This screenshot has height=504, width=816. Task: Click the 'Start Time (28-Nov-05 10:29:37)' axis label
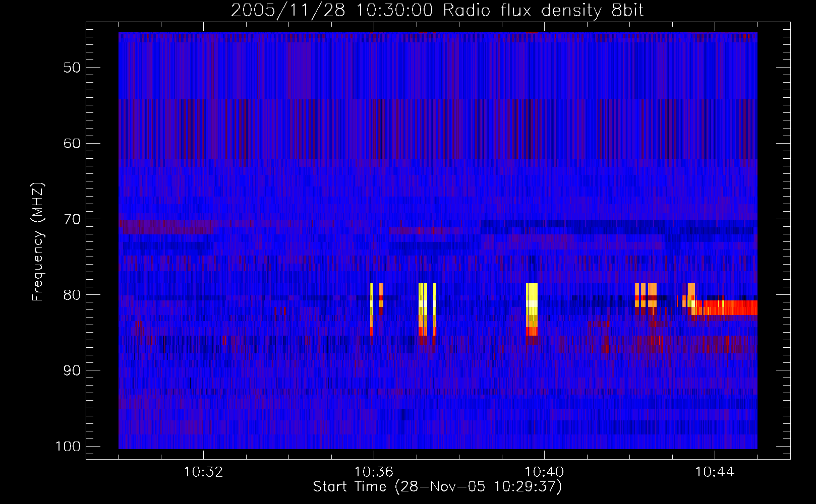[x=437, y=487]
